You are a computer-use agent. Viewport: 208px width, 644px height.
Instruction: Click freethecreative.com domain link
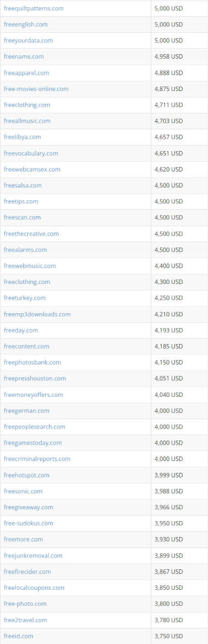pos(31,233)
